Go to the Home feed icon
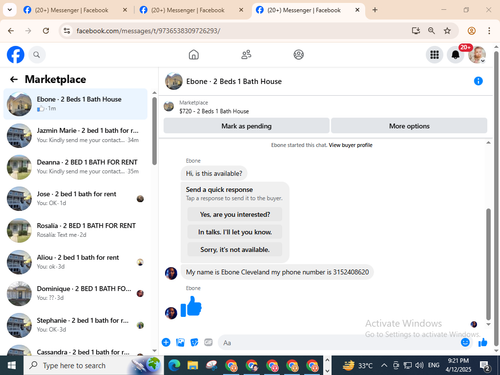This screenshot has width=500, height=375. [x=194, y=54]
